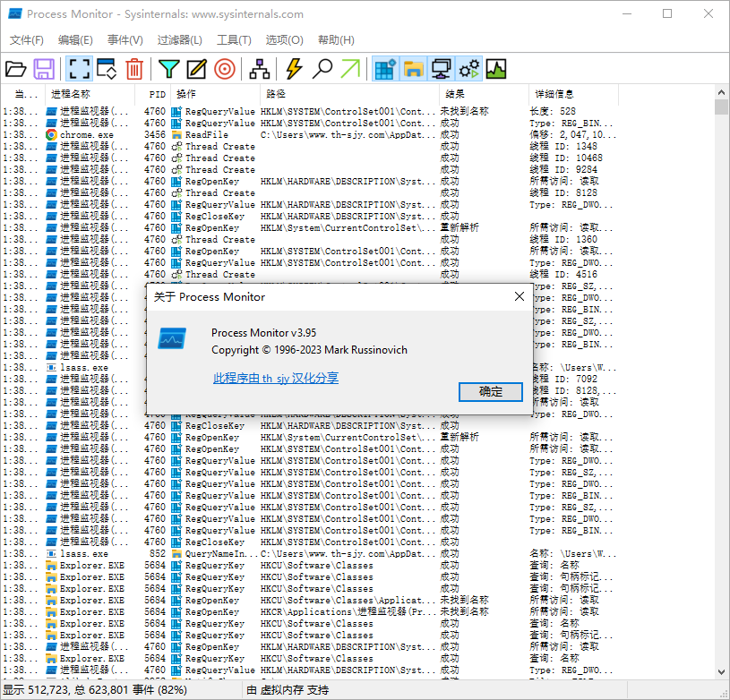This screenshot has width=730, height=700.
Task: Open the 文件(F) menu
Action: [x=27, y=40]
